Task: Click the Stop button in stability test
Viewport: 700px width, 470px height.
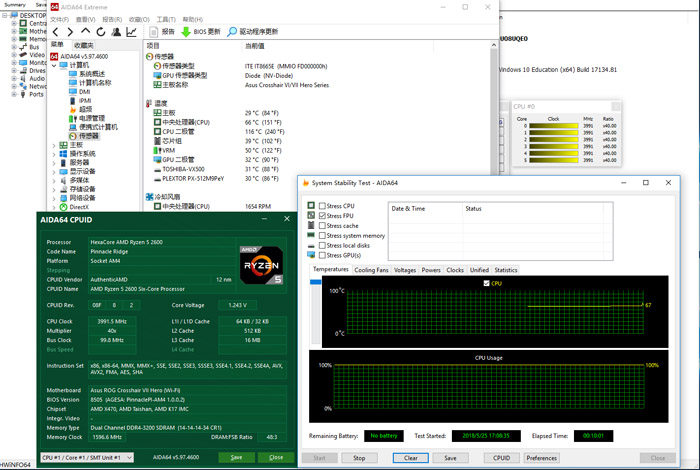Action: (x=358, y=457)
